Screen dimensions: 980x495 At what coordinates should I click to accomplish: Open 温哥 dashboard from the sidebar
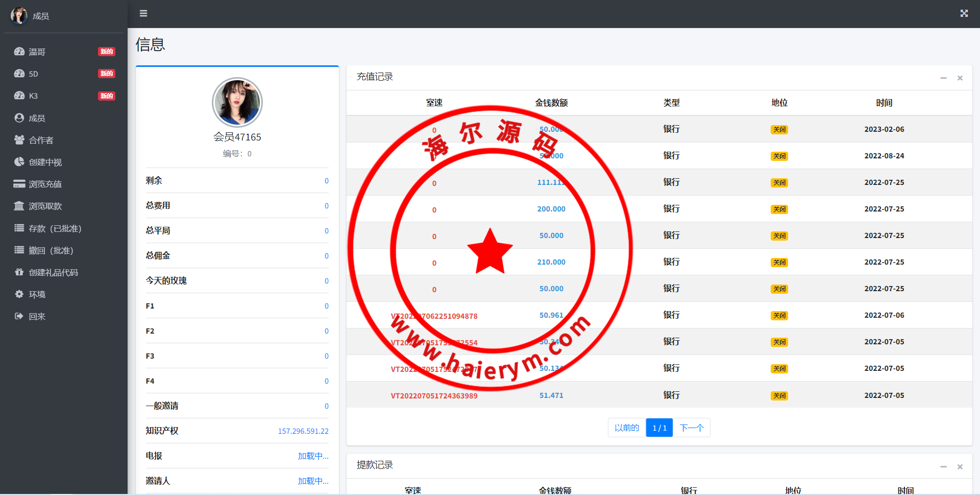(37, 52)
